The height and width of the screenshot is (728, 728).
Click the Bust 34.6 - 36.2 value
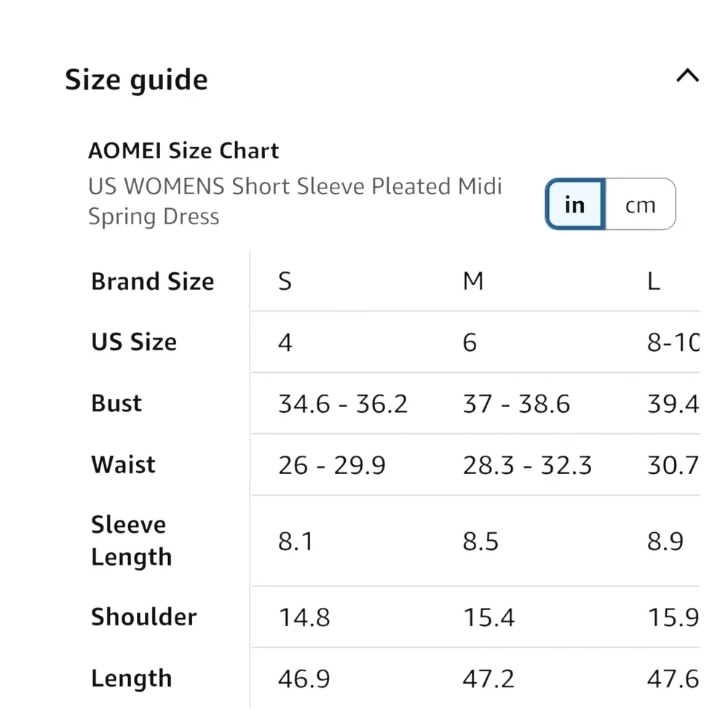click(343, 404)
